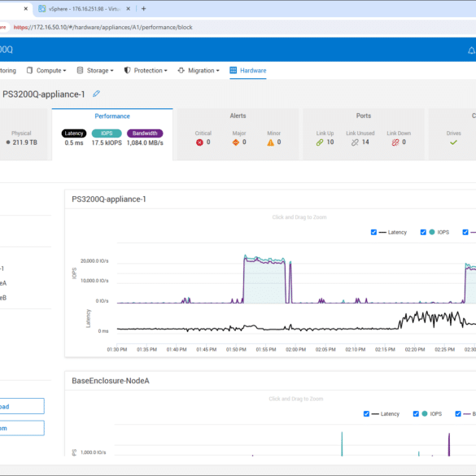Viewport: 476px width, 476px height.
Task: Close the vSphere browser tab
Action: pyautogui.click(x=128, y=9)
